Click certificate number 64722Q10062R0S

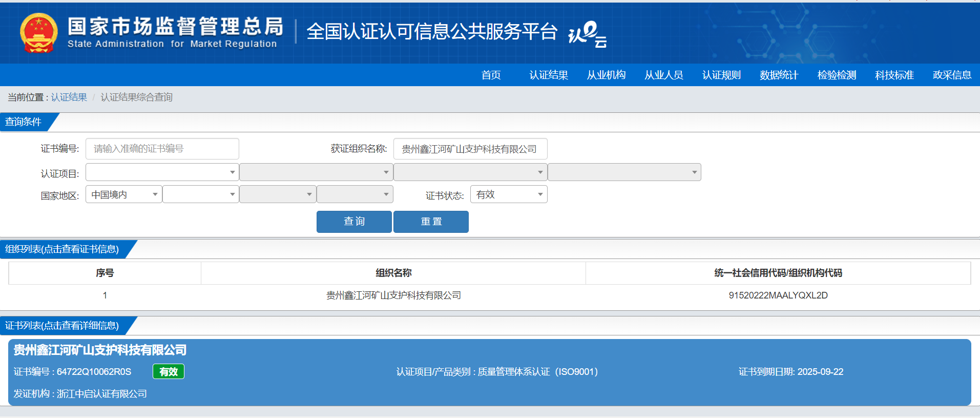[x=94, y=372]
